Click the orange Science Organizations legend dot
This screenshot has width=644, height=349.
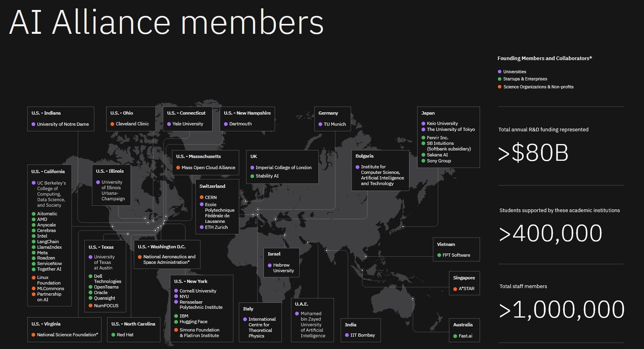coord(500,87)
